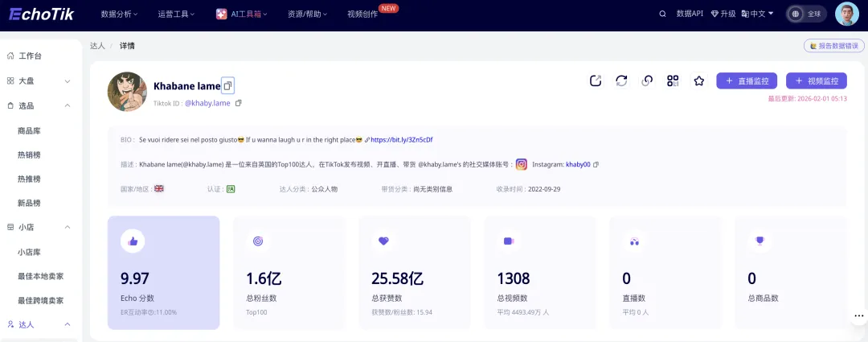The image size is (868, 342).
Task: Click the user avatar in header
Action: click(x=846, y=14)
